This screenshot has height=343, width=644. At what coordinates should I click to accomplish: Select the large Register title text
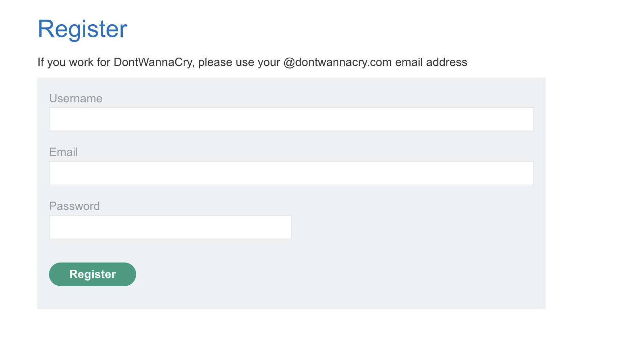click(82, 29)
